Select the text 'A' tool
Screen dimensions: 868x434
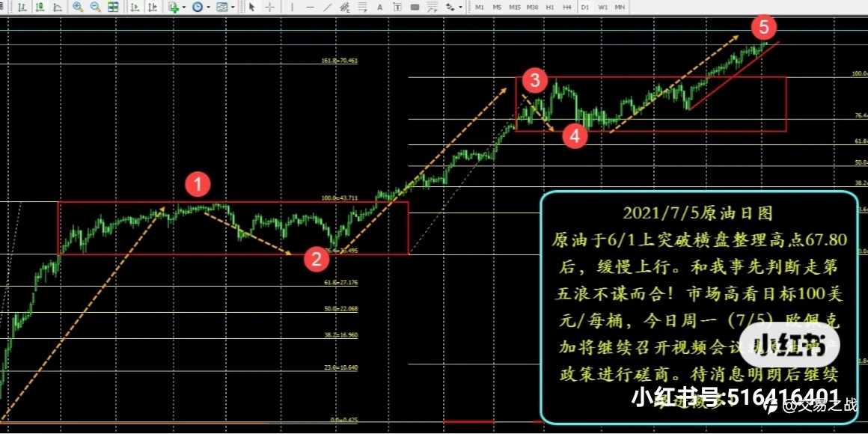380,7
